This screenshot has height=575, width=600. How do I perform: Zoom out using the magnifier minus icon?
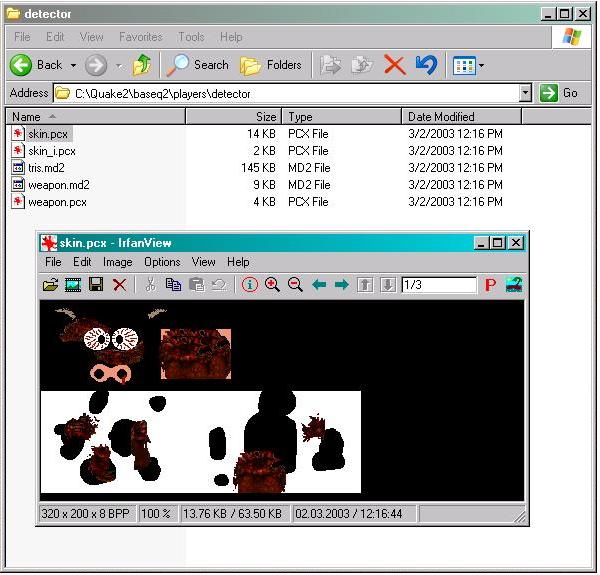(x=295, y=285)
